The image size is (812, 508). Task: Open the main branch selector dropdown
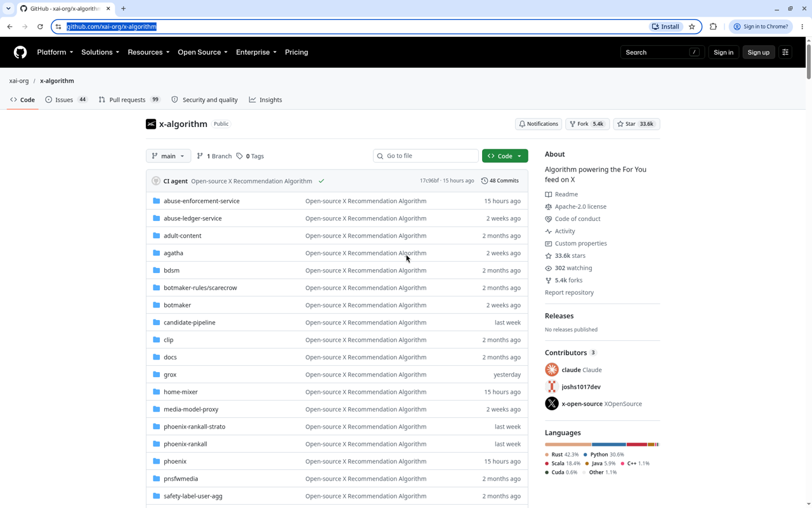168,156
